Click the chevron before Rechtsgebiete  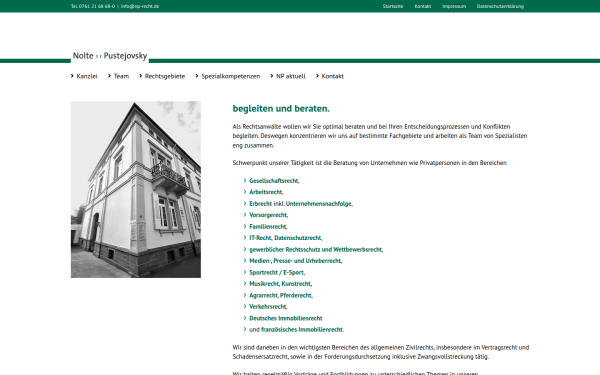click(141, 76)
